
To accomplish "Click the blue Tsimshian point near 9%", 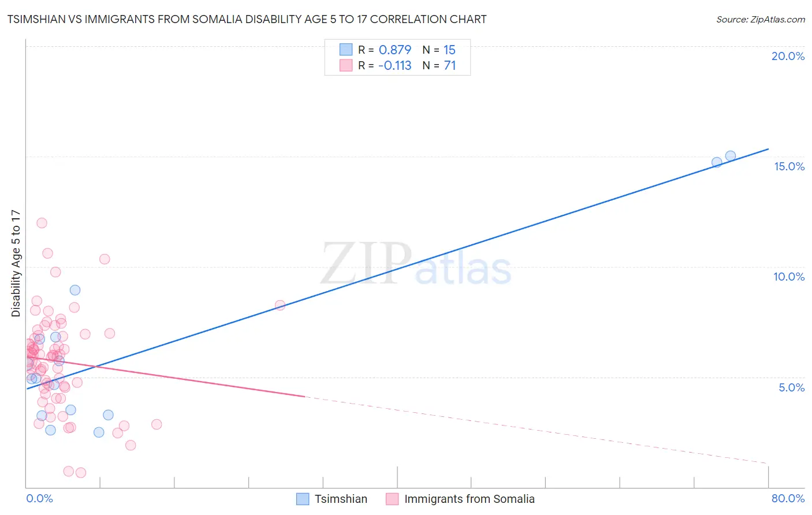I will coord(75,290).
